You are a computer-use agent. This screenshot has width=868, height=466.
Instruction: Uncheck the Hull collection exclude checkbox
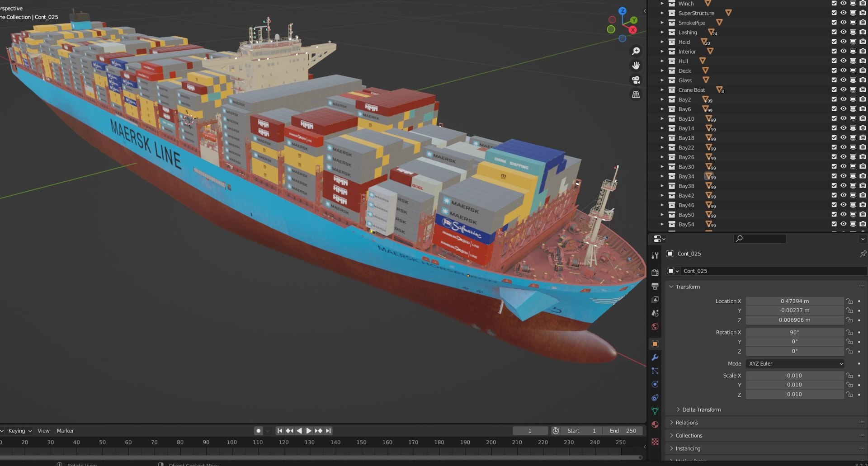tap(834, 61)
